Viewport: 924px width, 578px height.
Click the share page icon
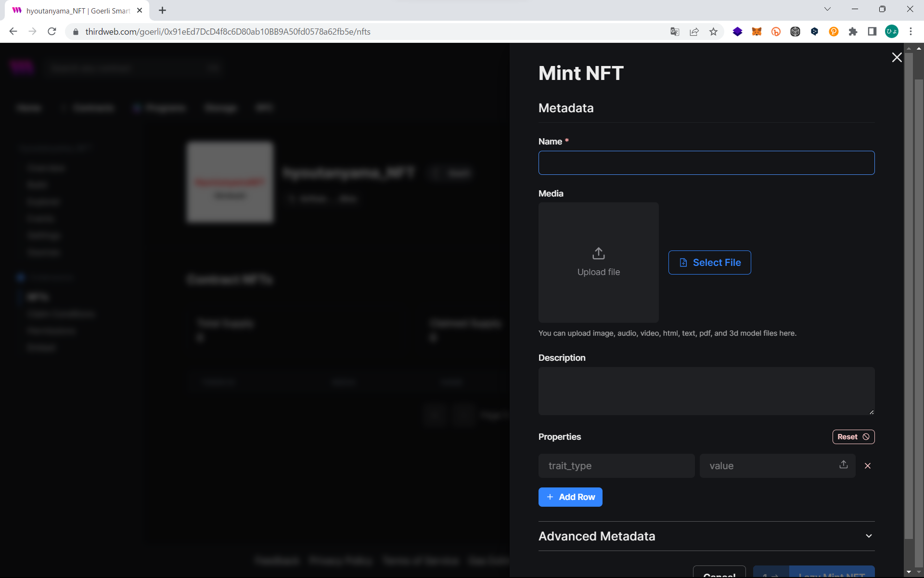[694, 32]
